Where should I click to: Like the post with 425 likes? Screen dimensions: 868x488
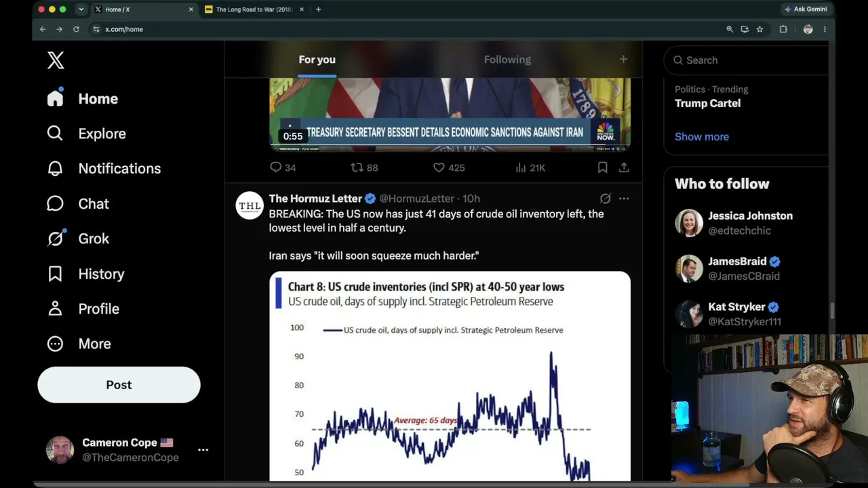pyautogui.click(x=448, y=167)
